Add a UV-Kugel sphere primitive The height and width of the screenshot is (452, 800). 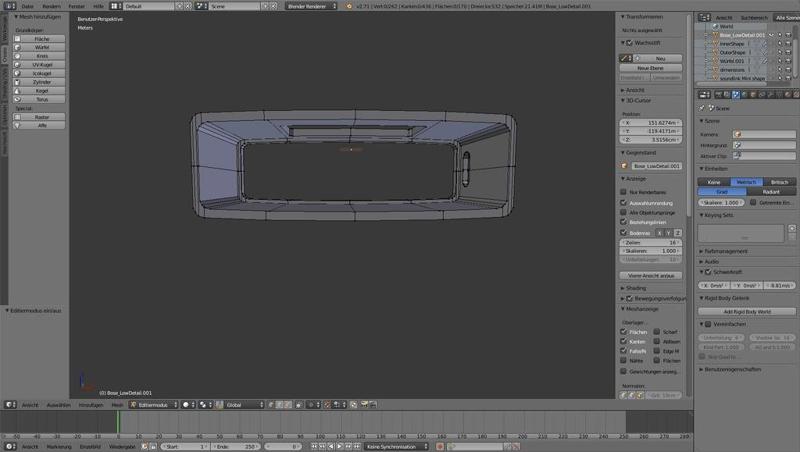click(x=41, y=64)
